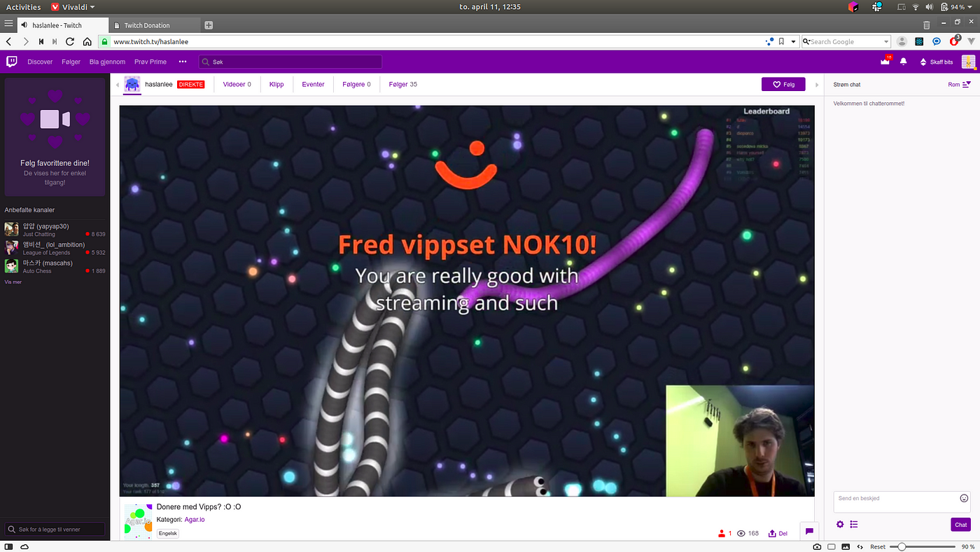Open page actions code icon in status bar
980x552 pixels.
click(x=860, y=546)
